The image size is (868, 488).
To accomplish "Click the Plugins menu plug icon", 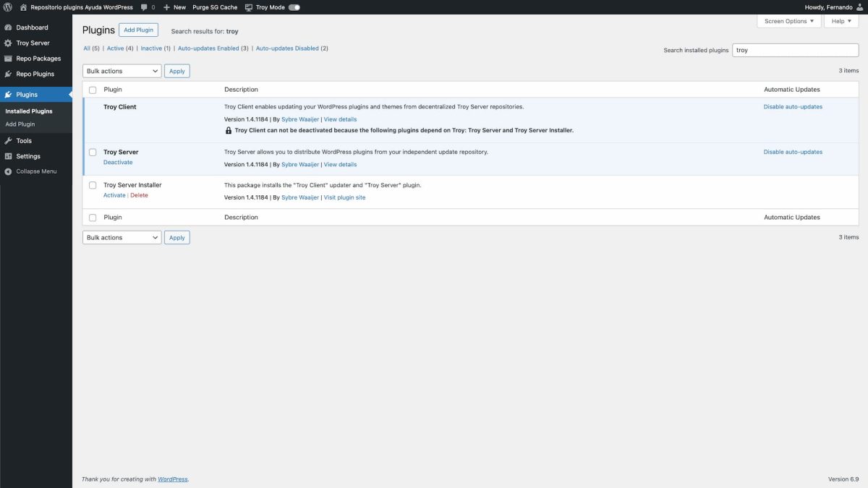I will (x=8, y=95).
